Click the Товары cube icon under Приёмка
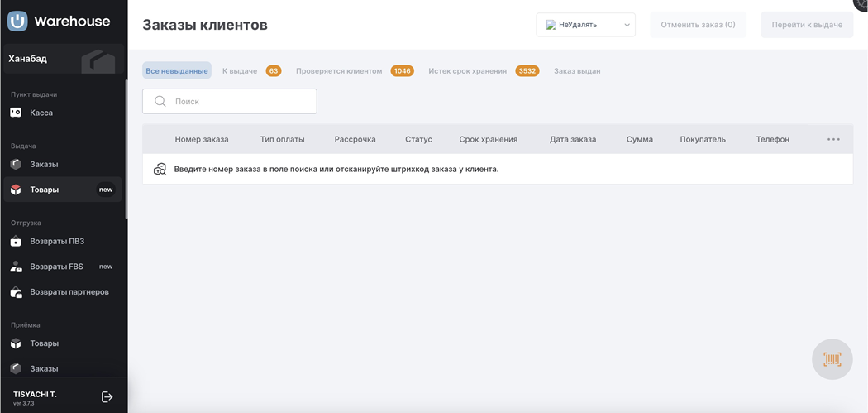The height and width of the screenshot is (413, 868). coord(16,343)
